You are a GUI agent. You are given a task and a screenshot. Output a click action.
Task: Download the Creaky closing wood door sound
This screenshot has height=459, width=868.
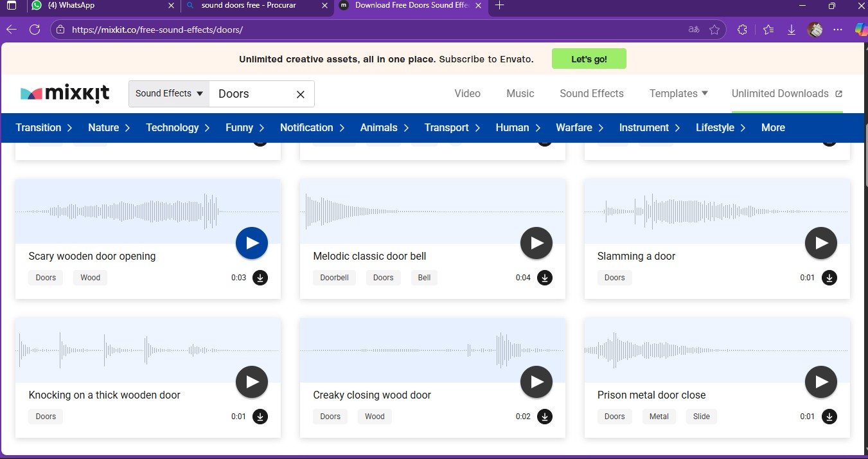pyautogui.click(x=544, y=417)
